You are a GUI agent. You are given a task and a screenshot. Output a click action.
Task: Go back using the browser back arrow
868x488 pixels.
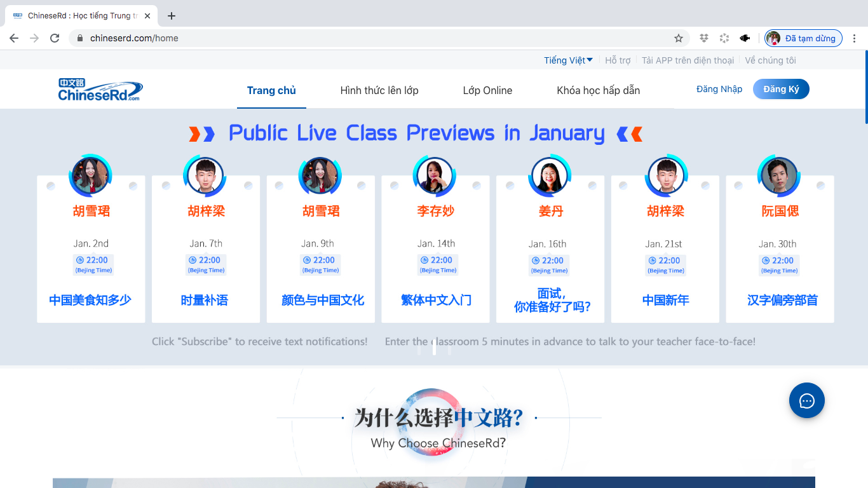(x=14, y=38)
